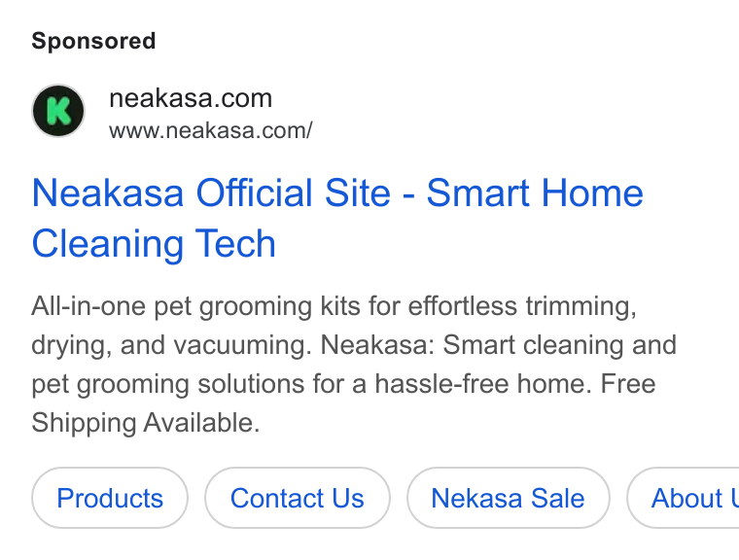Image resolution: width=739 pixels, height=560 pixels.
Task: Open the Neakasa Official Site headline link
Action: 337,218
